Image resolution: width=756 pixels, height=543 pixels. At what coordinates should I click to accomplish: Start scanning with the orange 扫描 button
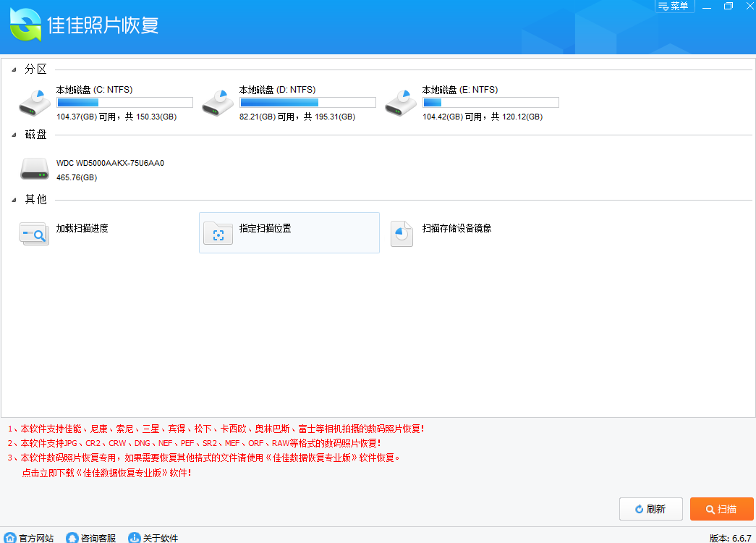click(721, 509)
